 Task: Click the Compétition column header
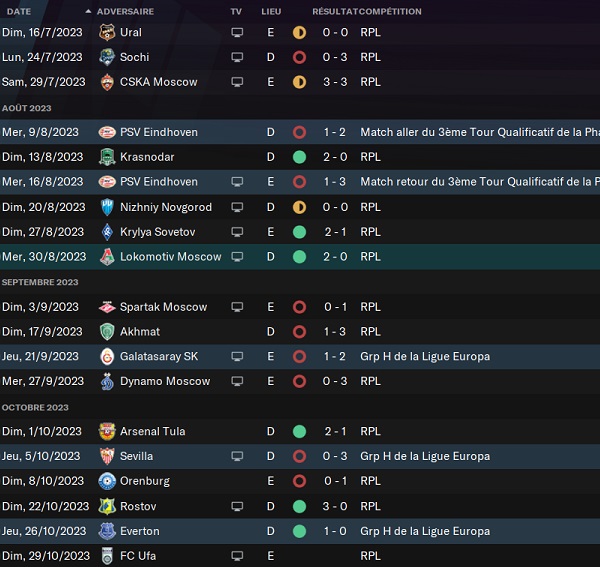tap(391, 11)
